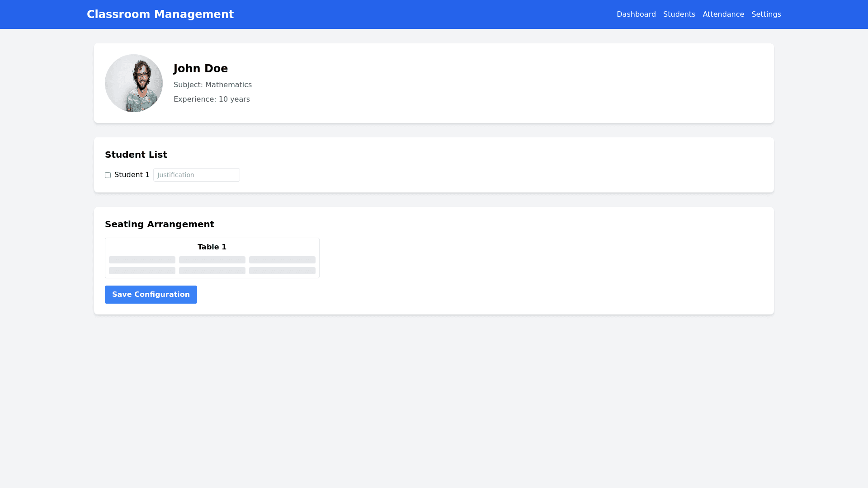Open Settings in the top navigation
This screenshot has width=868, height=488.
[x=766, y=14]
